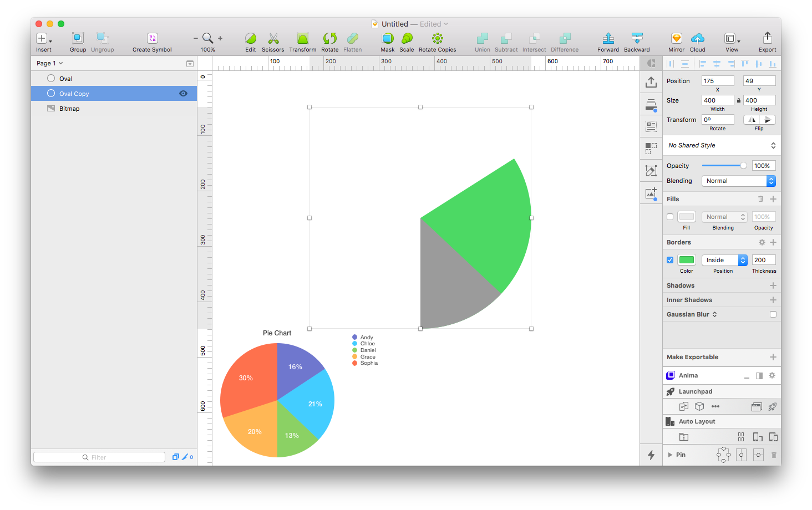Click the Export toolbar icon

click(x=768, y=38)
